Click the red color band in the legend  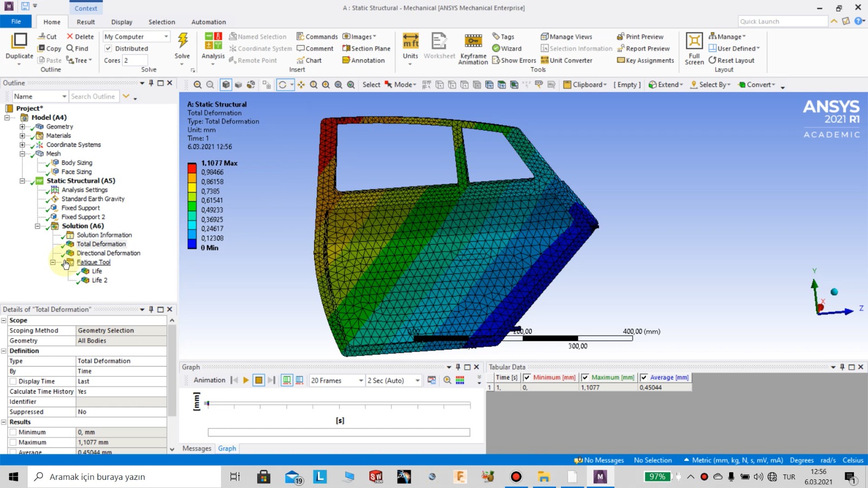pos(192,168)
